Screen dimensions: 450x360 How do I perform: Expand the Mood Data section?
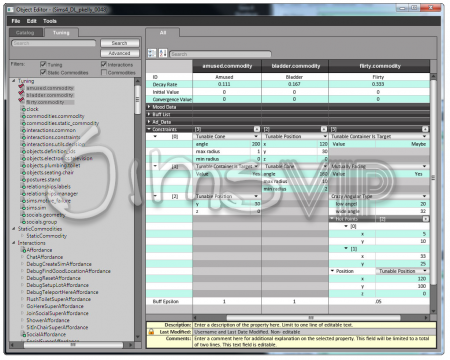[149, 107]
